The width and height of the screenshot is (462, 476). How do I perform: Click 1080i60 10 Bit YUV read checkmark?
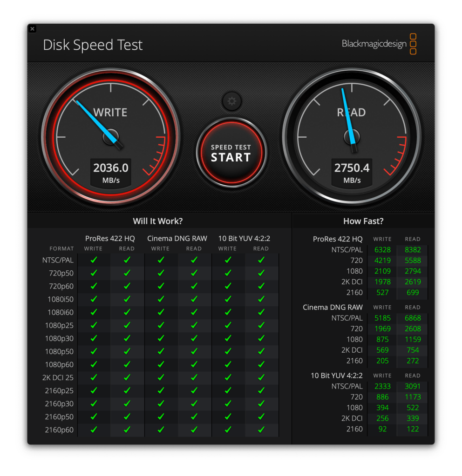[261, 312]
